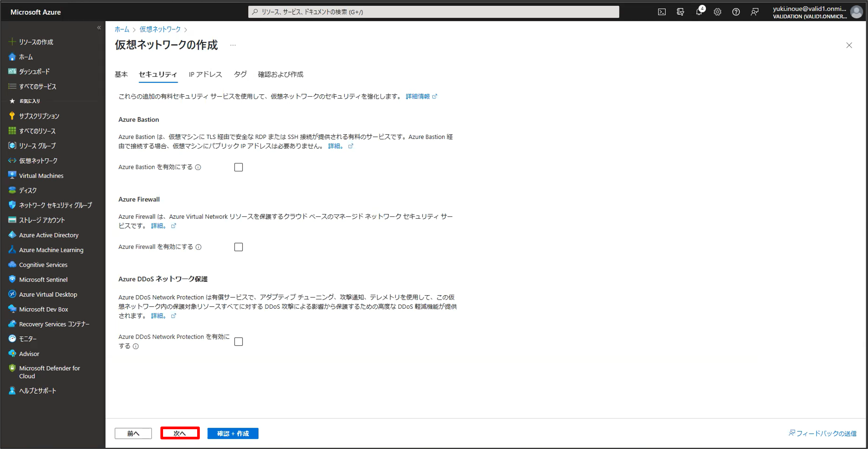Open the 詳細情報 link near intro text
This screenshot has height=449, width=868.
click(x=421, y=96)
